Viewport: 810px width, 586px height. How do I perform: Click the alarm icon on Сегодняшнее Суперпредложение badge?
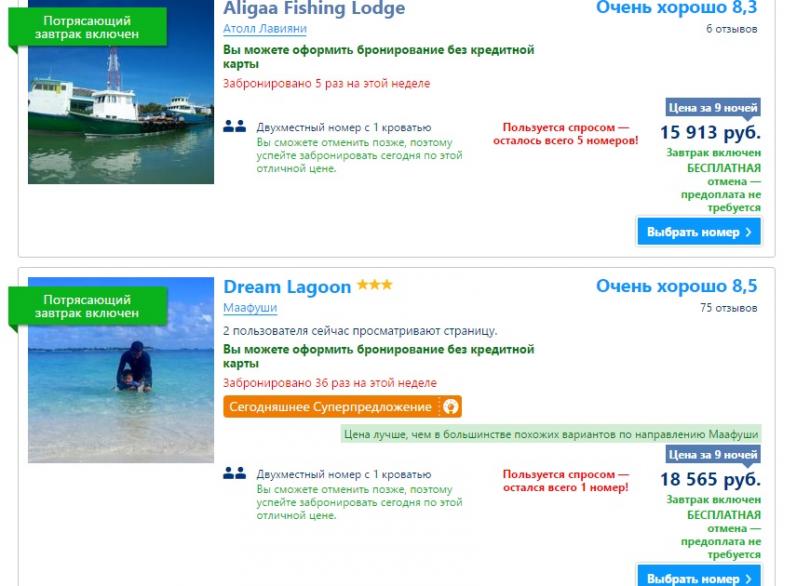coord(450,407)
